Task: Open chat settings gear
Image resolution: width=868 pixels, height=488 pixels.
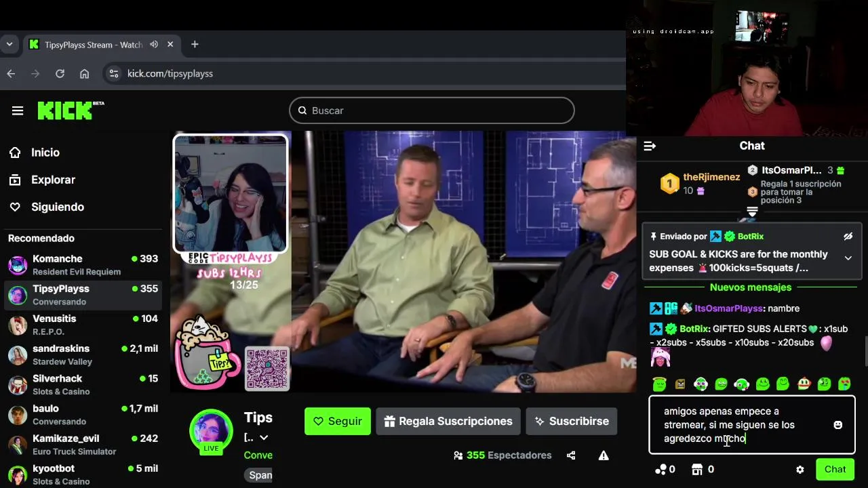Action: (x=800, y=470)
